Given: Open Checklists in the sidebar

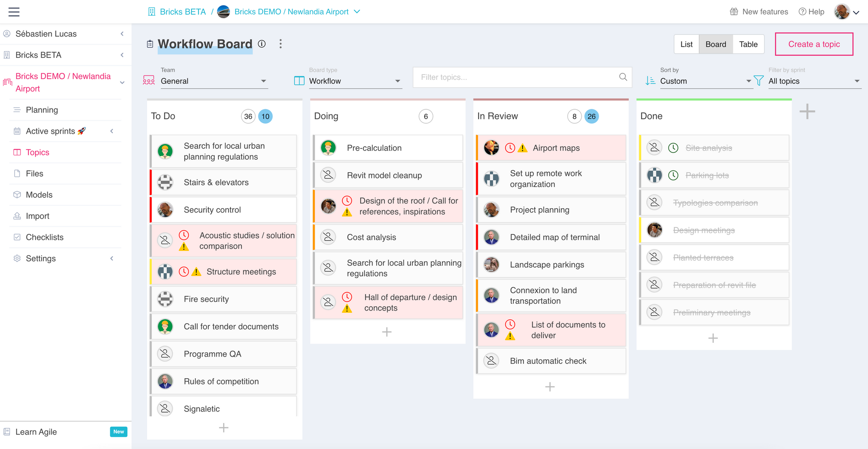Looking at the screenshot, I should point(44,237).
